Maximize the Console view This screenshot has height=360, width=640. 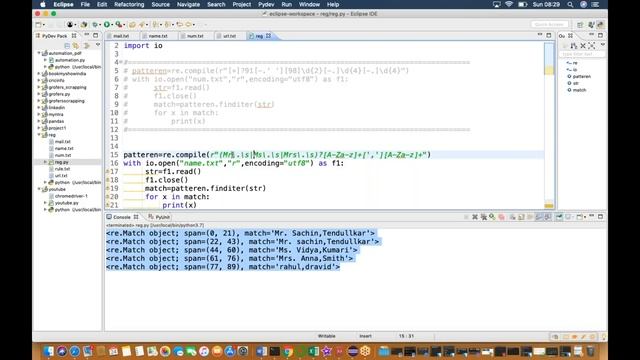[x=600, y=217]
